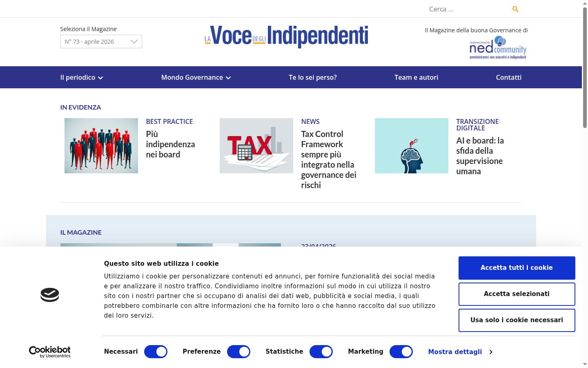Click the Ned Community logo
This screenshot has width=588, height=368.
tap(498, 47)
